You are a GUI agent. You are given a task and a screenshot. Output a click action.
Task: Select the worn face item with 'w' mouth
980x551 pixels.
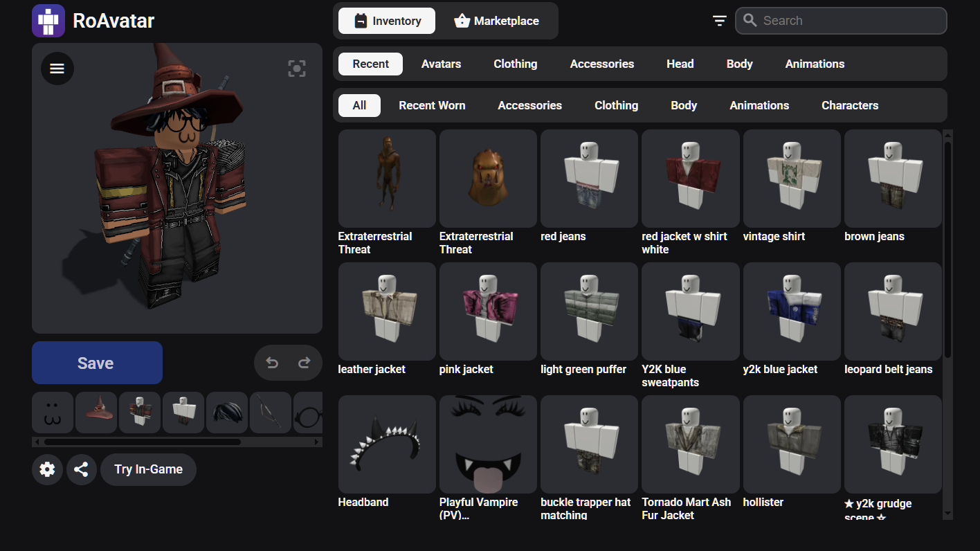53,413
